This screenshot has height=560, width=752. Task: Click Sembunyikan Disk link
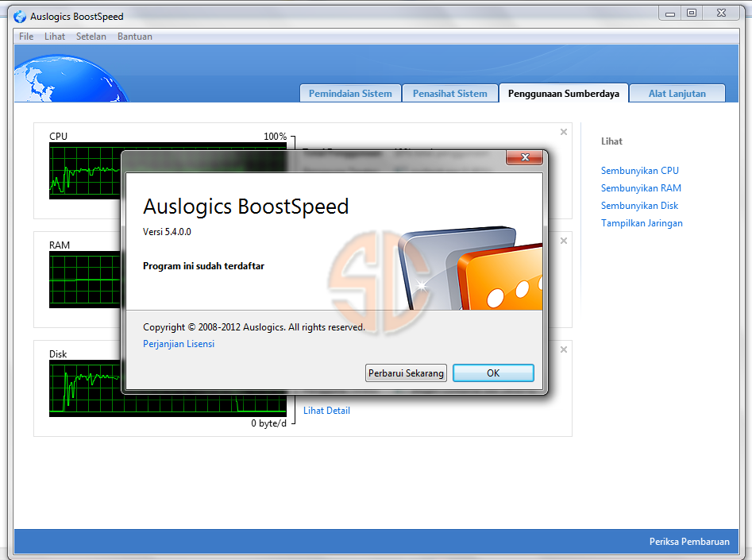[x=639, y=206]
